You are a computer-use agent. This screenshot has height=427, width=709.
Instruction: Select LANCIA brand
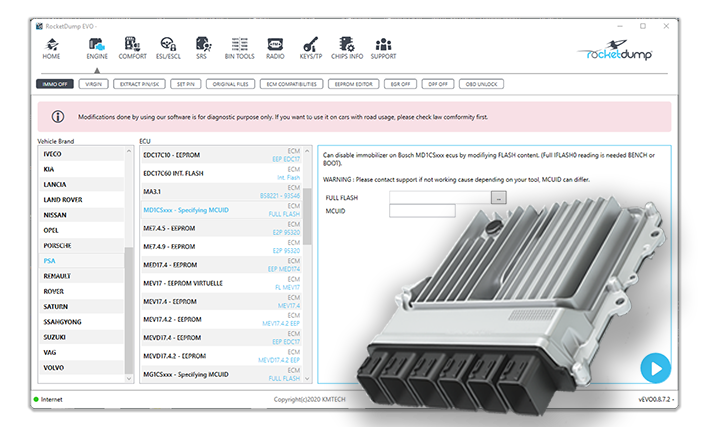click(81, 185)
